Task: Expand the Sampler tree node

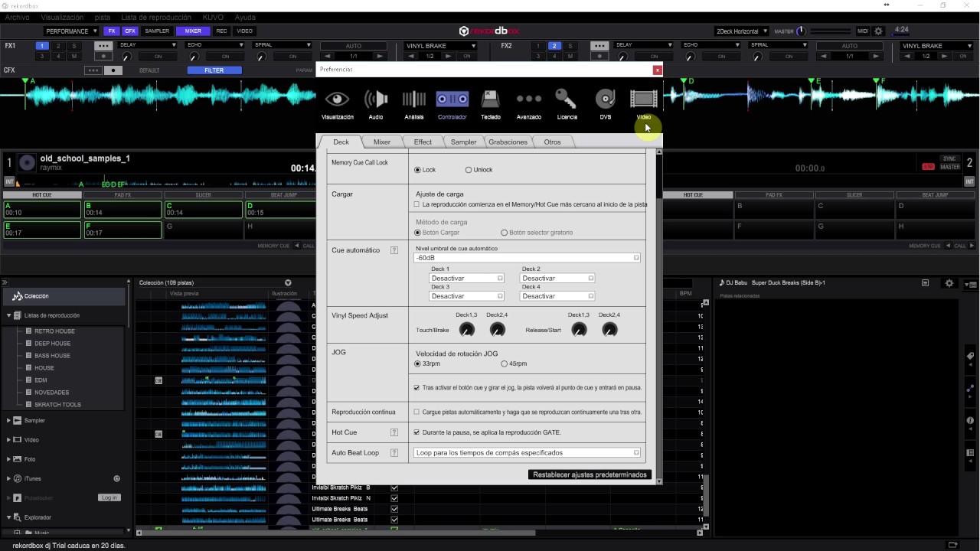Action: pyautogui.click(x=9, y=420)
